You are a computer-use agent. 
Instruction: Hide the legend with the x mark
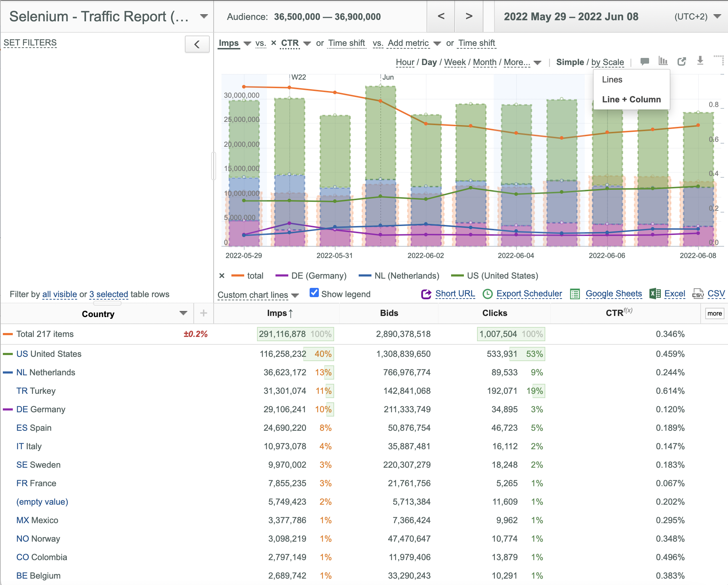tap(222, 276)
